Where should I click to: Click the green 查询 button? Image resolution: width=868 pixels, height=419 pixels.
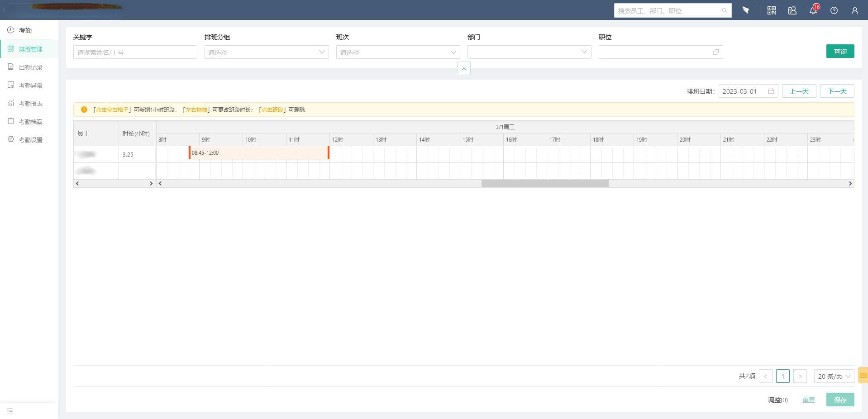click(840, 51)
